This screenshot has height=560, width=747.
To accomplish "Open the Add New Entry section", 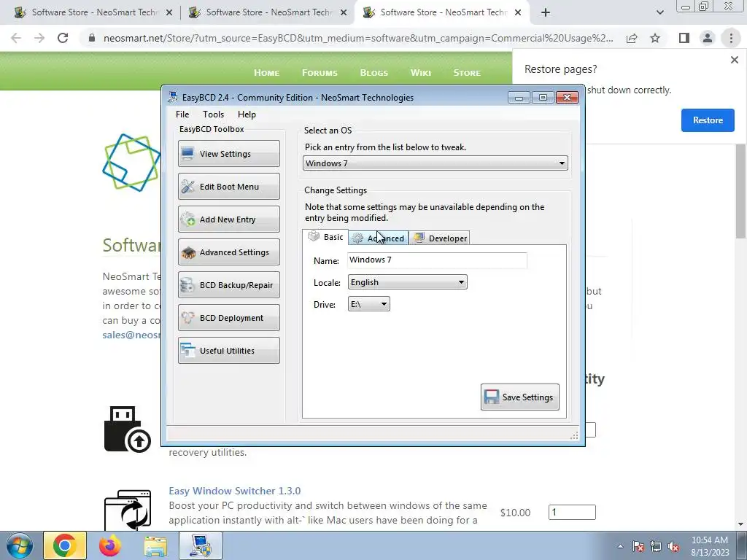I will tap(228, 219).
